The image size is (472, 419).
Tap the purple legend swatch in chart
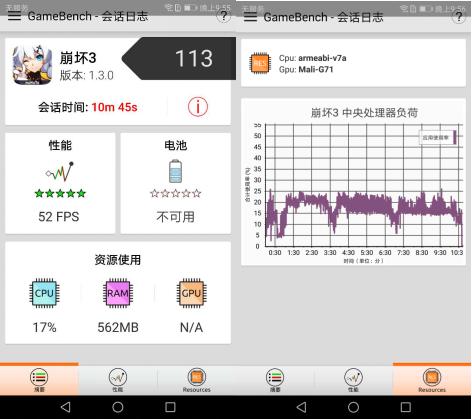pos(455,137)
